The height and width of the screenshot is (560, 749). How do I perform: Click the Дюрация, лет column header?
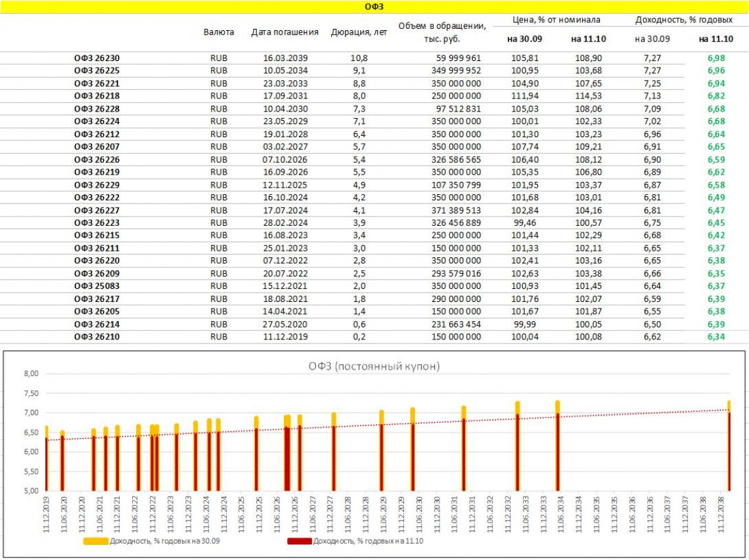359,32
